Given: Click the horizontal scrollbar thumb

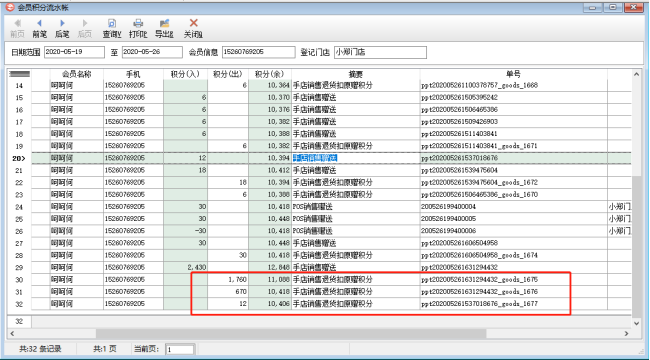Looking at the screenshot, I should coord(291,333).
